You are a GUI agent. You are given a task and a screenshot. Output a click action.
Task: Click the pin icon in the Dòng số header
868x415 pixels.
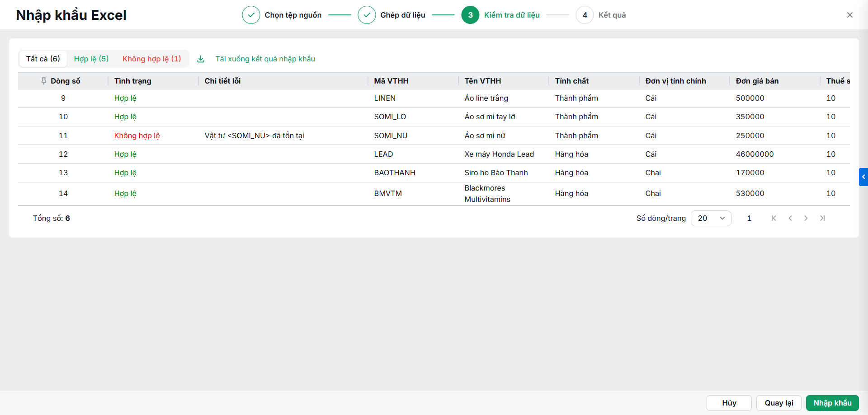44,81
